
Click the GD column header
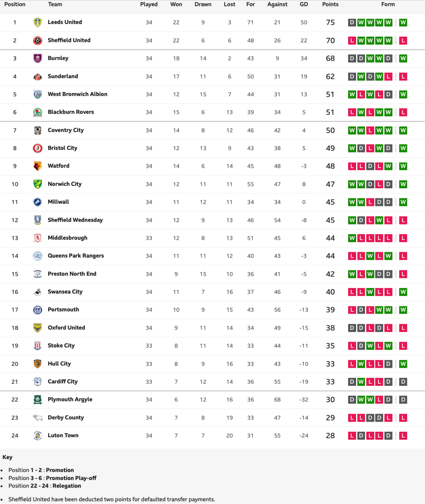click(304, 4)
